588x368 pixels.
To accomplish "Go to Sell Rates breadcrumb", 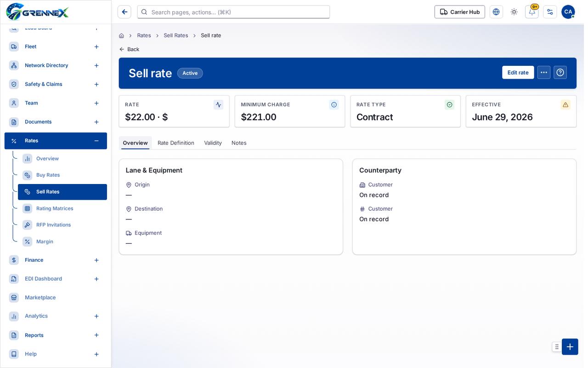I will tap(176, 35).
